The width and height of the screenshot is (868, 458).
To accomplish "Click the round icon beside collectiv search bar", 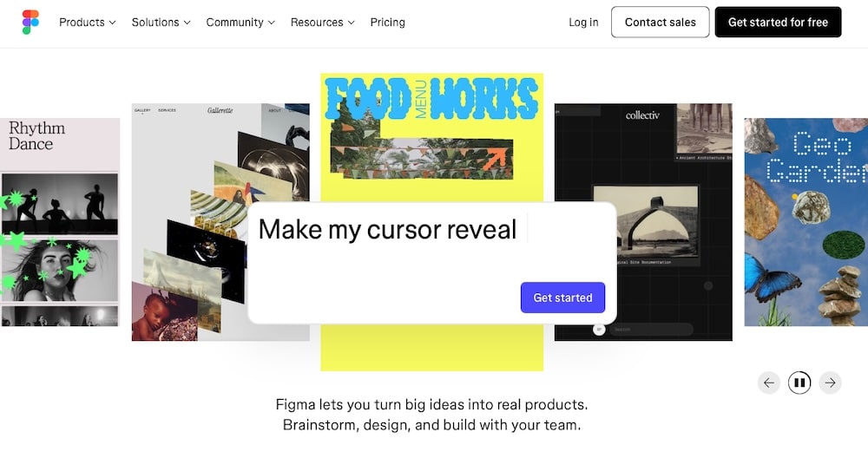I will [599, 329].
